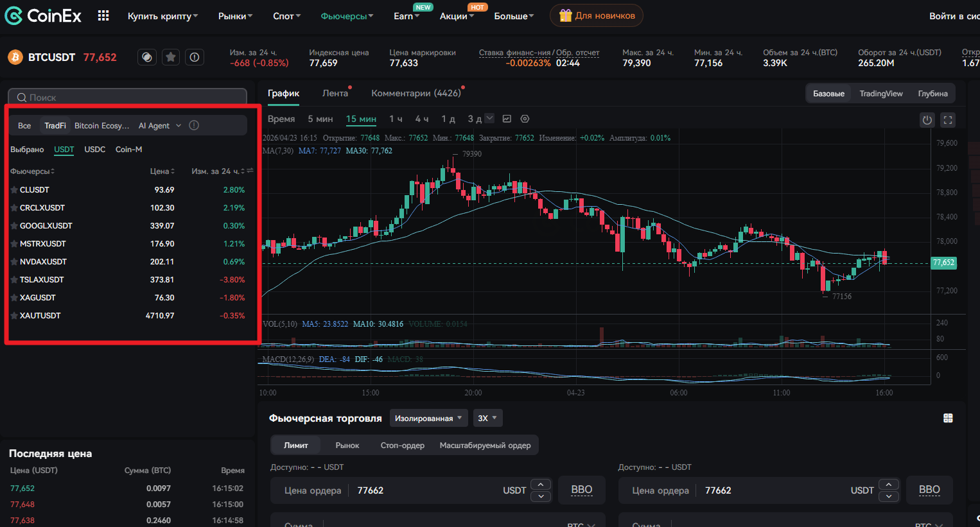Select the USDC futures filter
This screenshot has height=527, width=980.
[94, 149]
